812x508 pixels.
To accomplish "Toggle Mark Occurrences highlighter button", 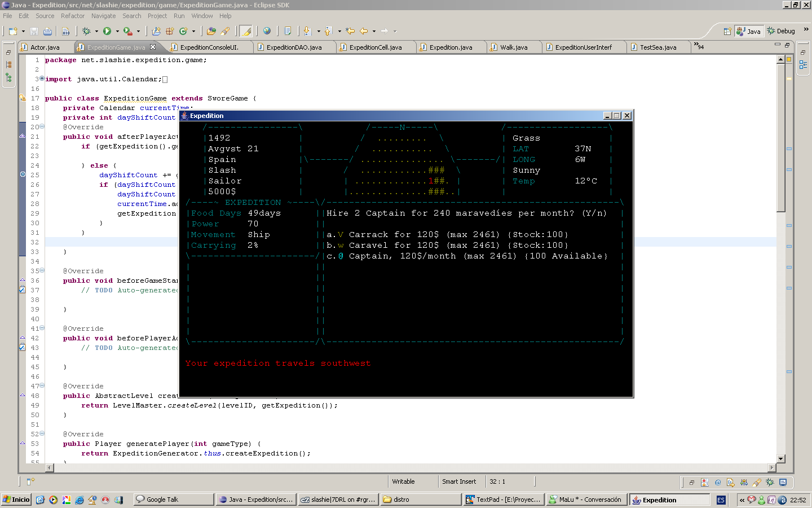I will coord(246,31).
